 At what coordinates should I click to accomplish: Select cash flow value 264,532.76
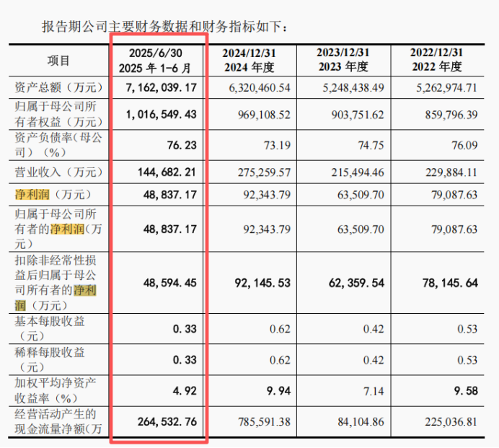click(163, 422)
